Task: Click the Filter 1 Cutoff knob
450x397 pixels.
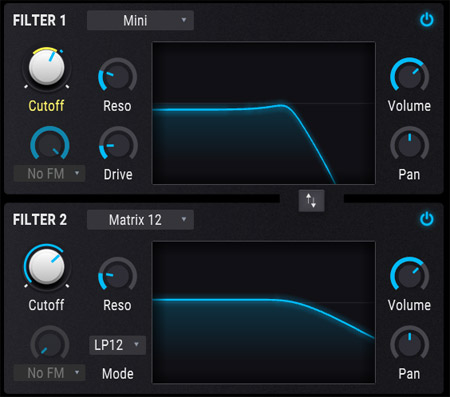Action: tap(46, 68)
